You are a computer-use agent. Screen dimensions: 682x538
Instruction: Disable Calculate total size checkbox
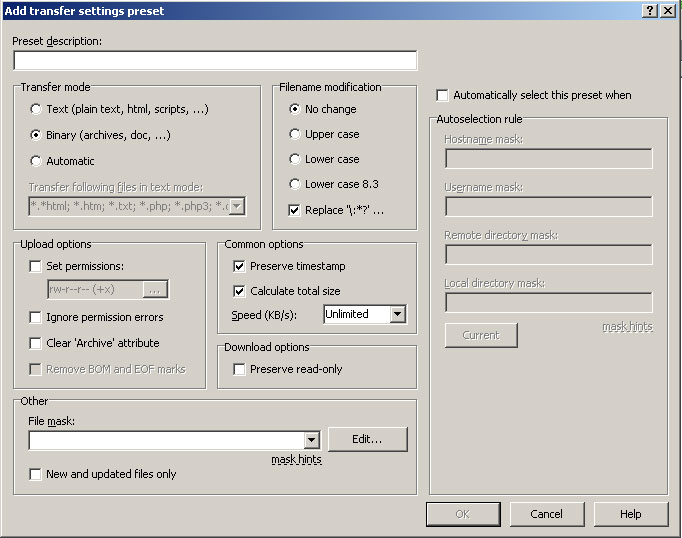(x=240, y=291)
